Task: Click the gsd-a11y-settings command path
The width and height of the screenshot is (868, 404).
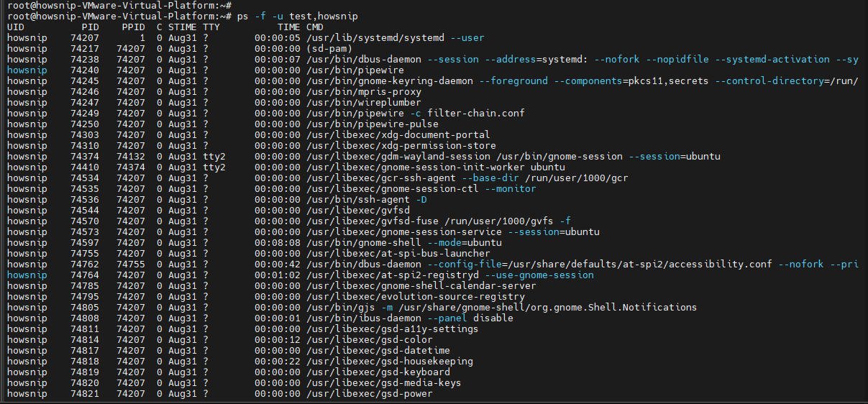Action: (x=393, y=329)
